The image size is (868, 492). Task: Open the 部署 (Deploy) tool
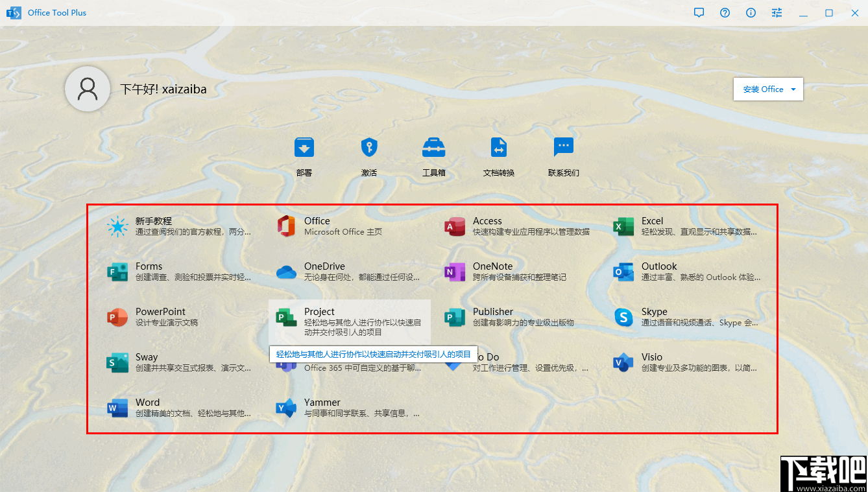tap(304, 156)
